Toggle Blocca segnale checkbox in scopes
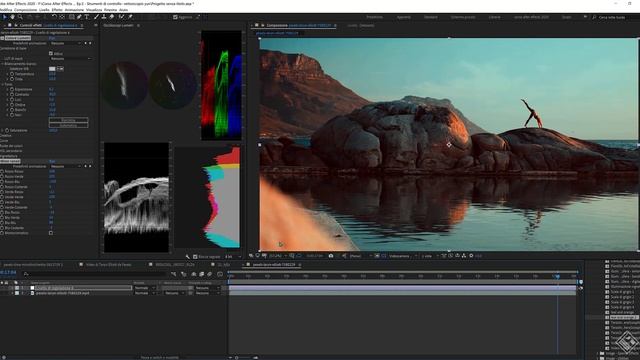This screenshot has height=360, width=640. [195, 257]
